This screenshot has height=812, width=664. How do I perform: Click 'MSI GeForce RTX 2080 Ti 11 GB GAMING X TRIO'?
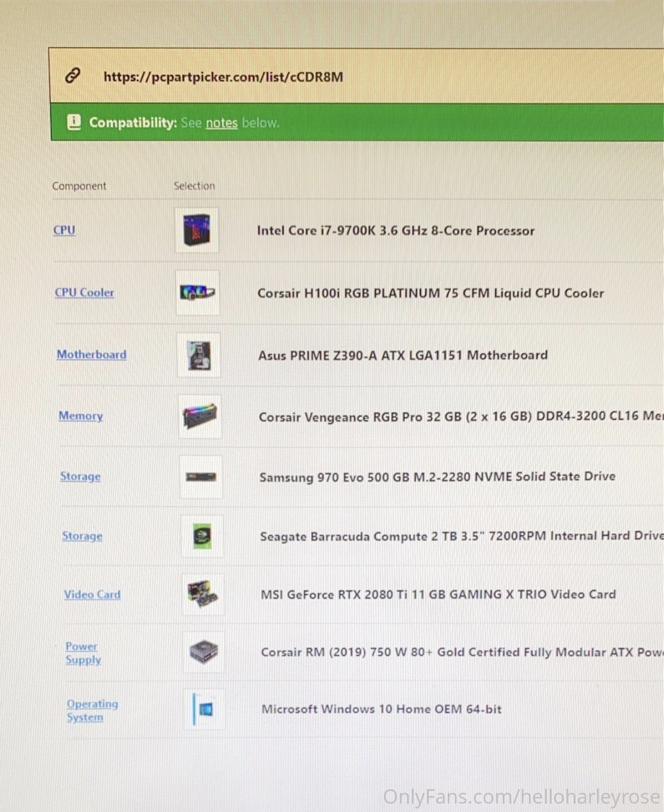438,595
